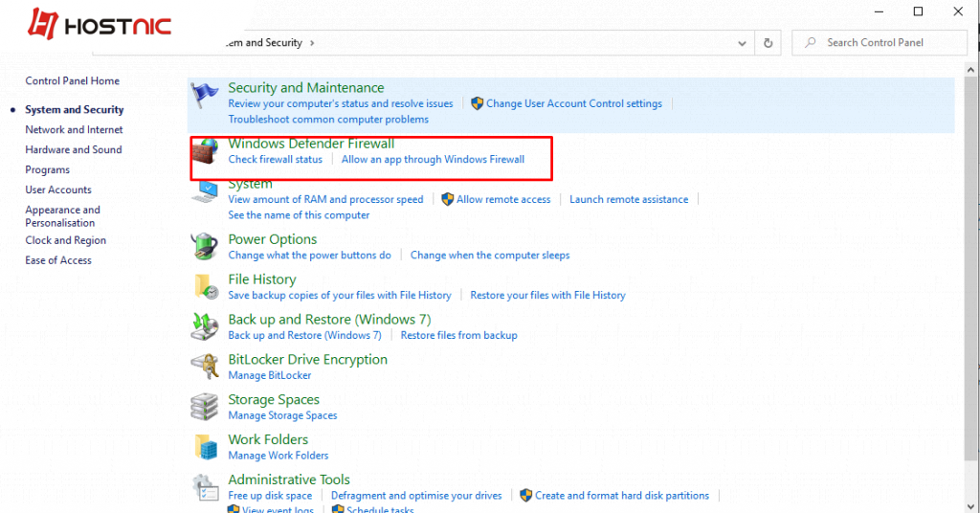980x513 pixels.
Task: Click the File History folder icon
Action: (x=205, y=286)
